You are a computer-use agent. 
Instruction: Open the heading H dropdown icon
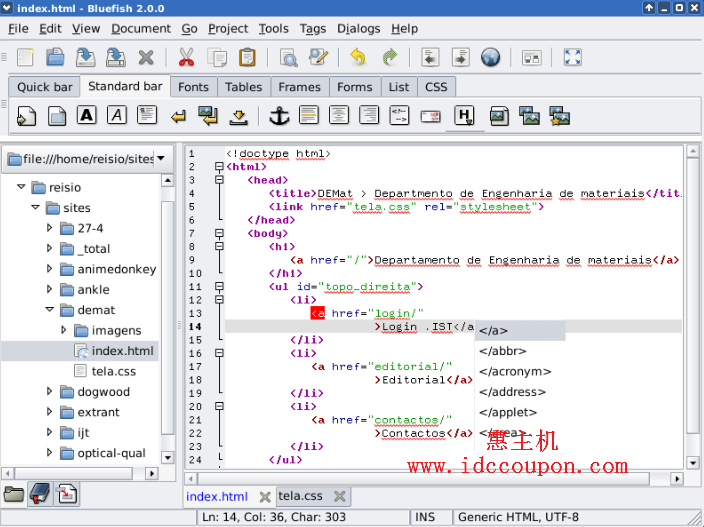tap(464, 115)
